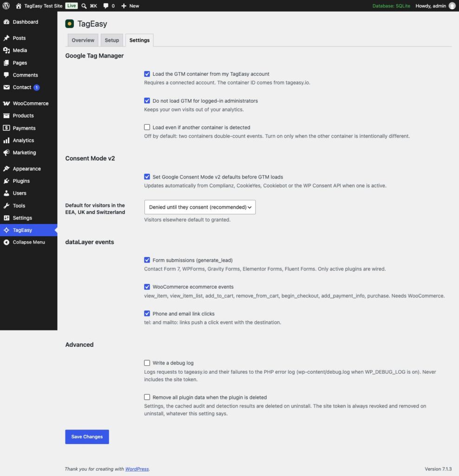Viewport: 459px width, 476px height.
Task: Click the Tools wrench icon
Action: click(7, 206)
